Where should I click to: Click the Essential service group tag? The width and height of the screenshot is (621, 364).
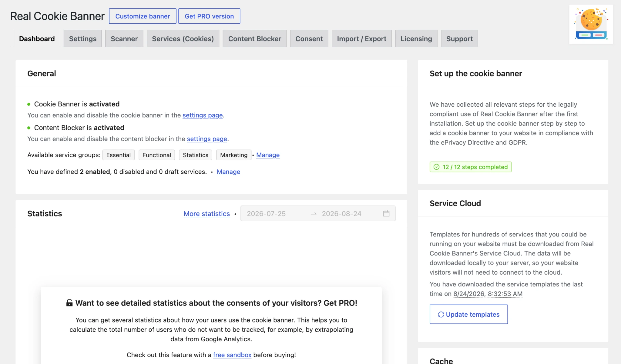pyautogui.click(x=118, y=155)
